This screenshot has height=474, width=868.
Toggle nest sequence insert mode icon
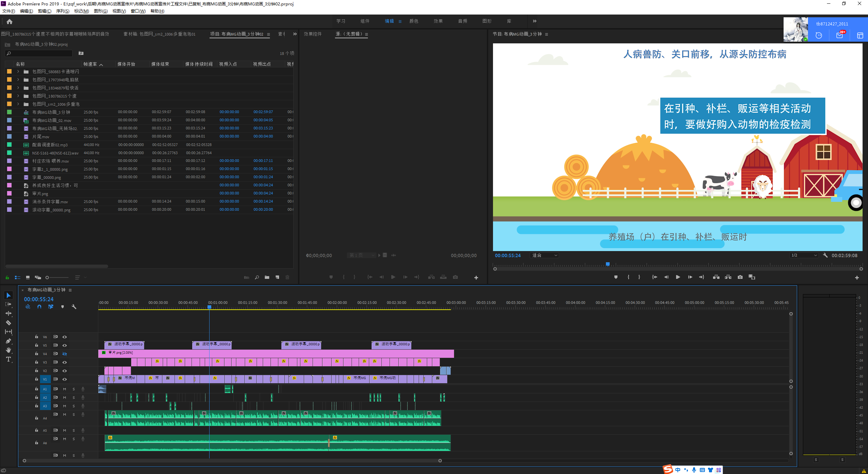pyautogui.click(x=28, y=307)
